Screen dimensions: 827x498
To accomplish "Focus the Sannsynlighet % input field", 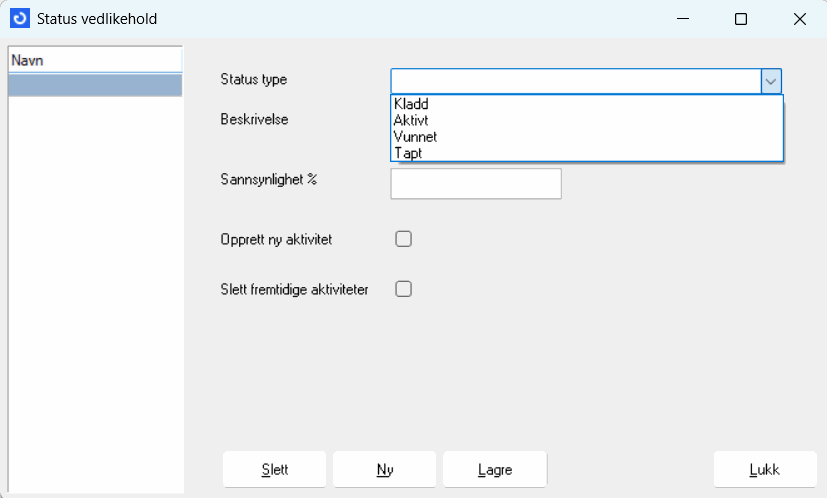I will (x=475, y=184).
